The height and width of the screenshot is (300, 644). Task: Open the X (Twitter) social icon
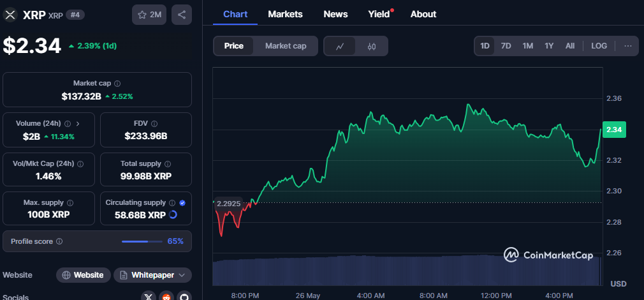149,296
